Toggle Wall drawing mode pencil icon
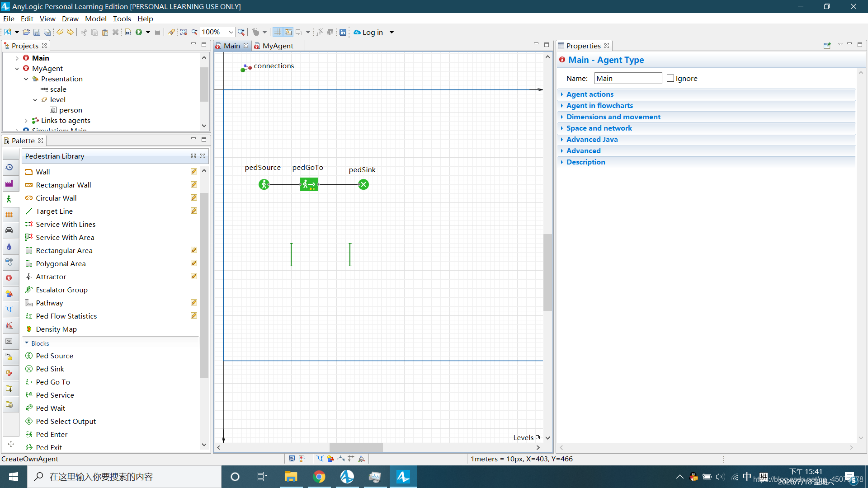 pyautogui.click(x=194, y=171)
